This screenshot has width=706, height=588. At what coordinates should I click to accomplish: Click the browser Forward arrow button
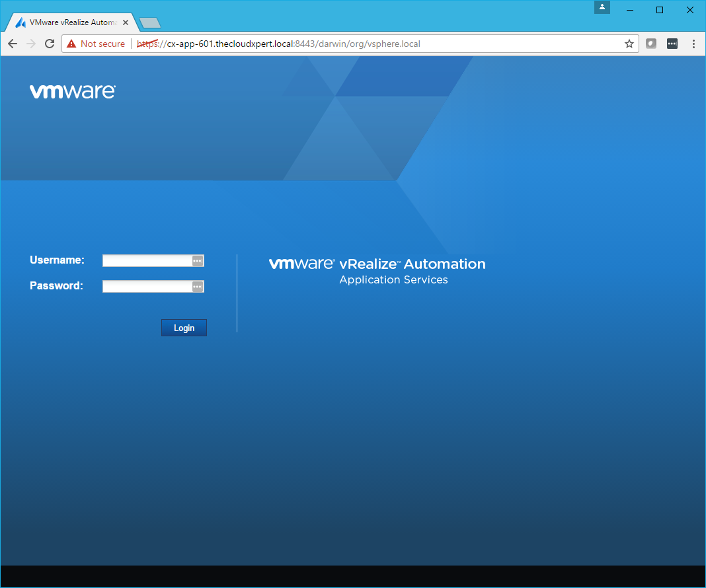click(31, 44)
